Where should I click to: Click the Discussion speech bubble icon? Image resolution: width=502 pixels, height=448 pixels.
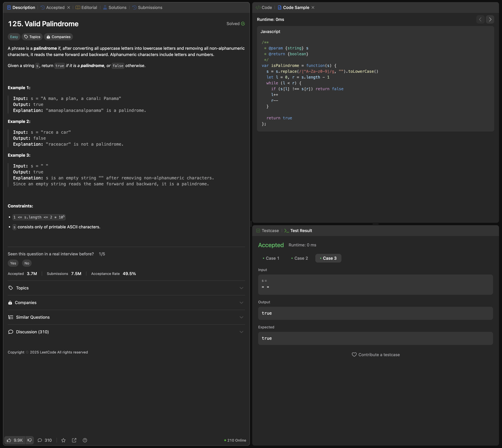pyautogui.click(x=11, y=332)
